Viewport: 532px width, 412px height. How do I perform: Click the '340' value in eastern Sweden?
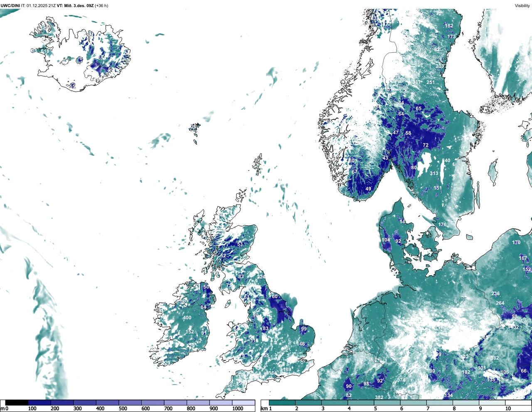[446, 160]
